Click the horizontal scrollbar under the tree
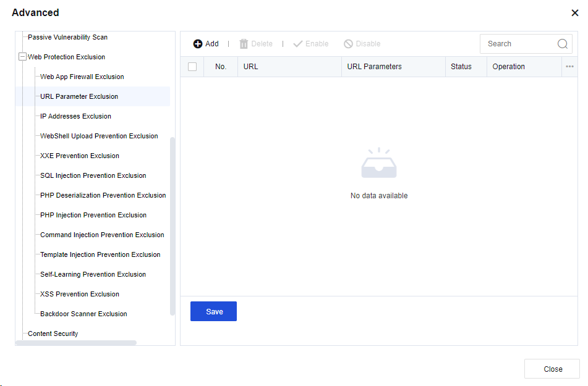 (75, 343)
